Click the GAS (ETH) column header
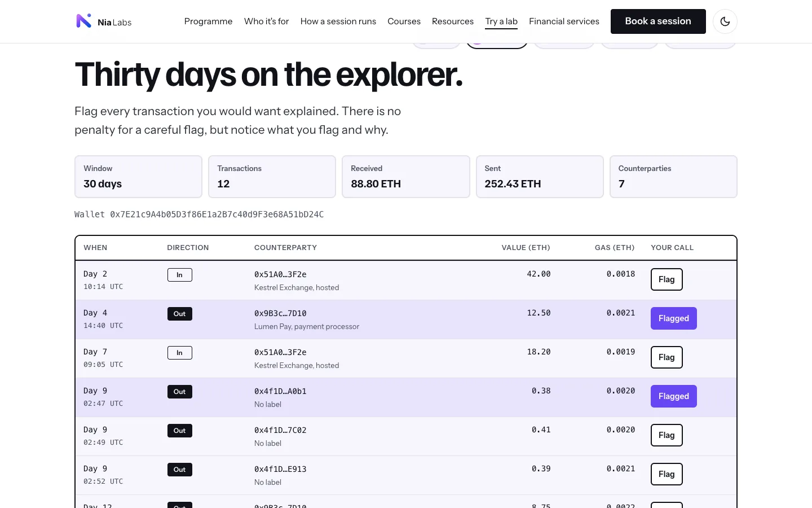812x508 pixels. tap(615, 248)
